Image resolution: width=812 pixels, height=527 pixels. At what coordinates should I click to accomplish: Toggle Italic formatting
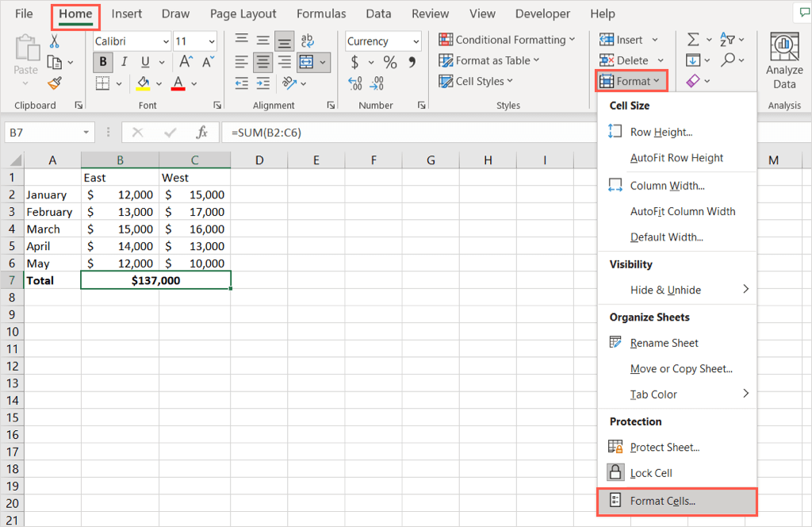(x=124, y=62)
